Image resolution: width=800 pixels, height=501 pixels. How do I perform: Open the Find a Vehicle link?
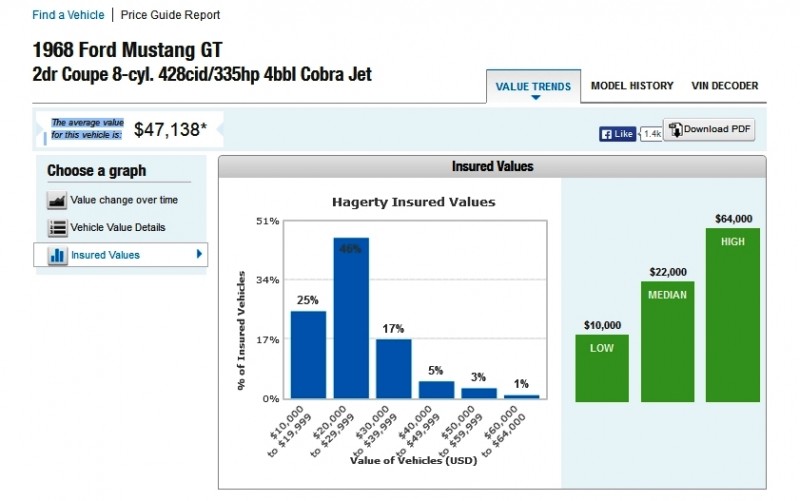point(68,15)
